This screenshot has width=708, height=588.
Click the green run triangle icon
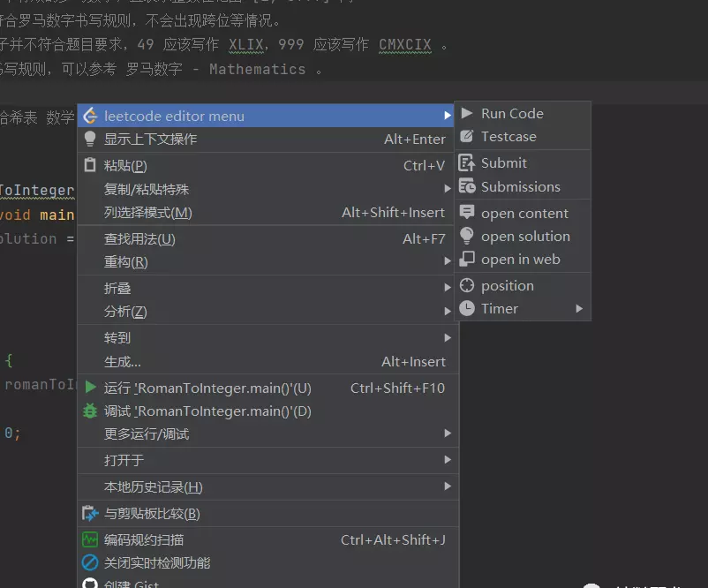90,387
